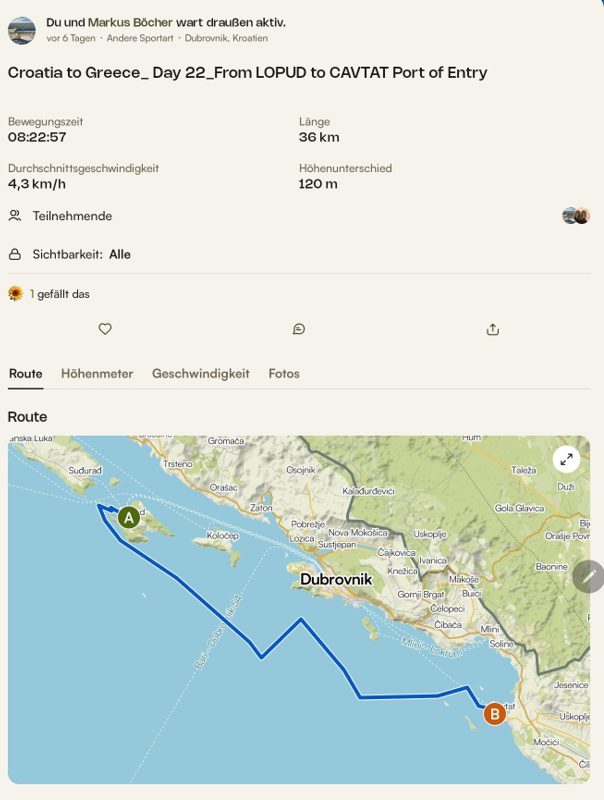Switch to the Geschwindigkeit tab

(x=201, y=373)
